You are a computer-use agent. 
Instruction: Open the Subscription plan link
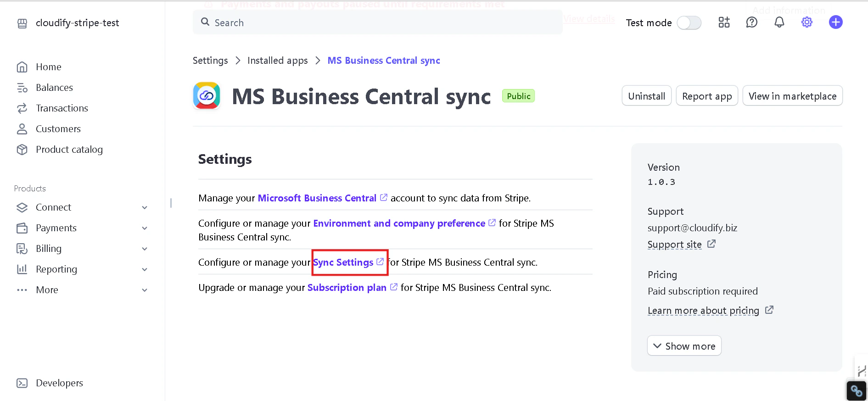[347, 287]
